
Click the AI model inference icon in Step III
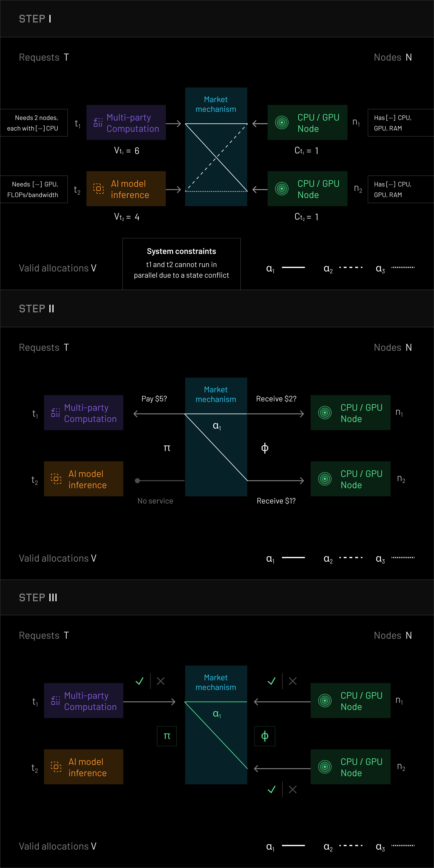click(56, 767)
